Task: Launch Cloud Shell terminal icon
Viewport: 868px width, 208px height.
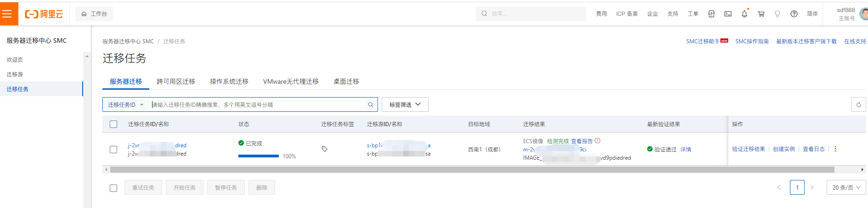Action: click(x=728, y=14)
